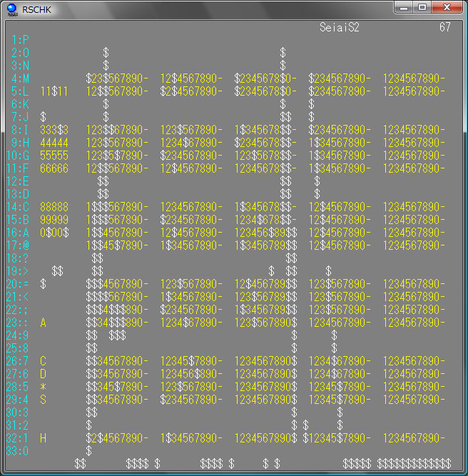Image resolution: width=468 pixels, height=476 pixels.
Task: Select row label 28:5
Action: tap(18, 387)
